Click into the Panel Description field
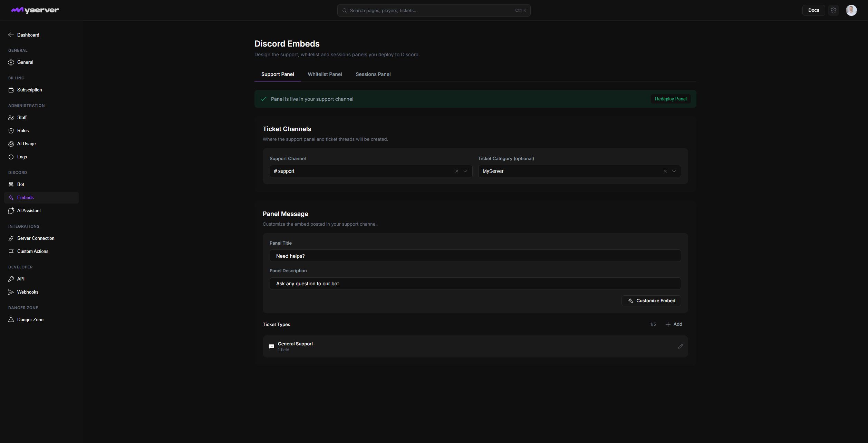This screenshot has height=443, width=868. point(475,284)
